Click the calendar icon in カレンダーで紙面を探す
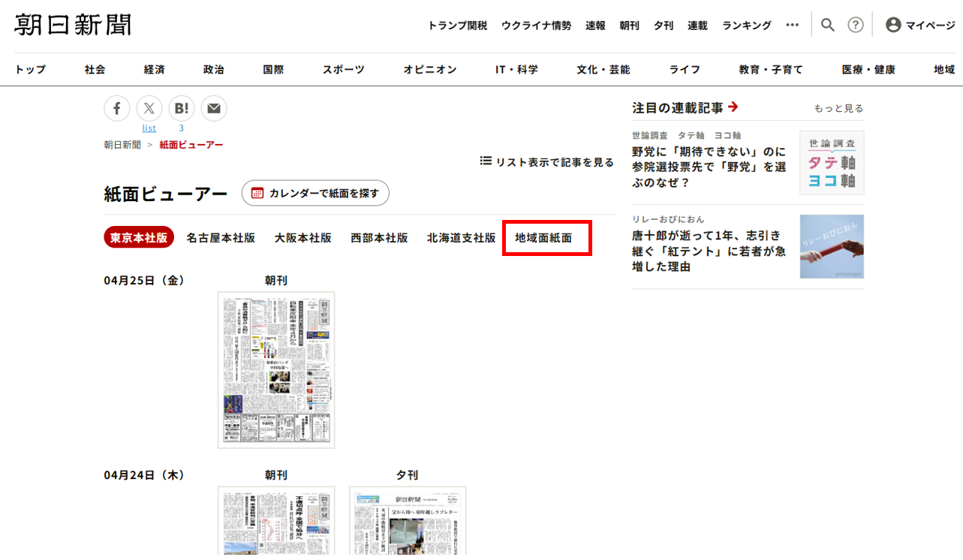The width and height of the screenshot is (963, 560). coord(257,193)
